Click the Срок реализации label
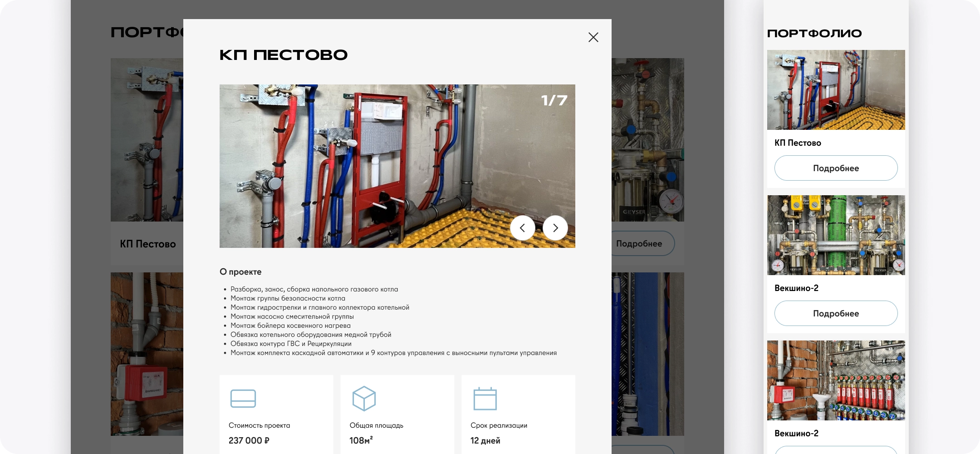Viewport: 980px width, 454px height. 499,425
